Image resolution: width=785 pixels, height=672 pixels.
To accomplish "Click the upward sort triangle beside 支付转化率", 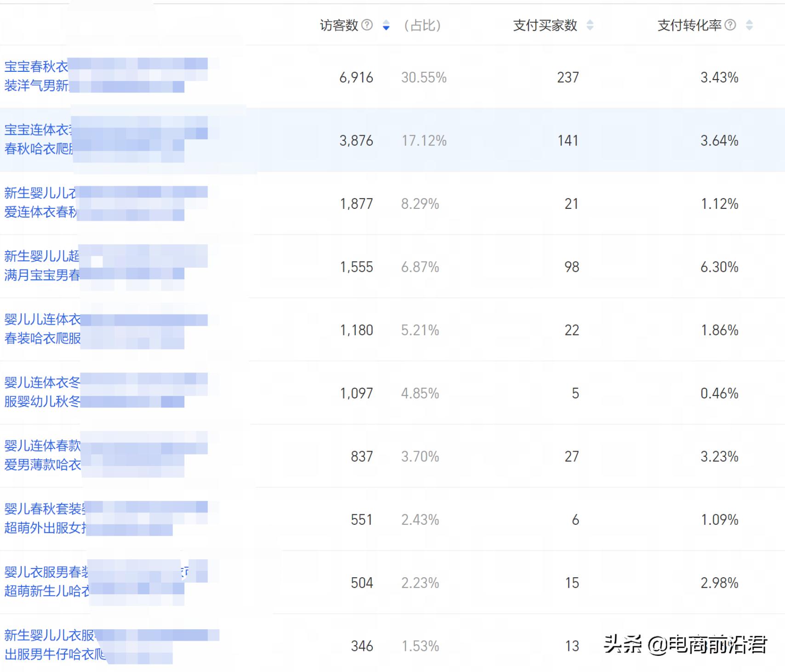I will click(x=750, y=22).
